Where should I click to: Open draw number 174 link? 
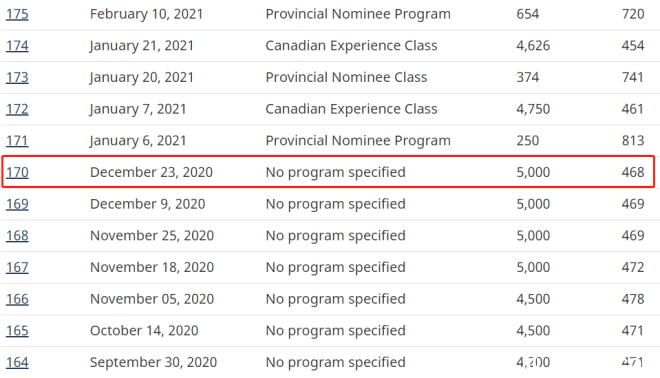coord(17,46)
